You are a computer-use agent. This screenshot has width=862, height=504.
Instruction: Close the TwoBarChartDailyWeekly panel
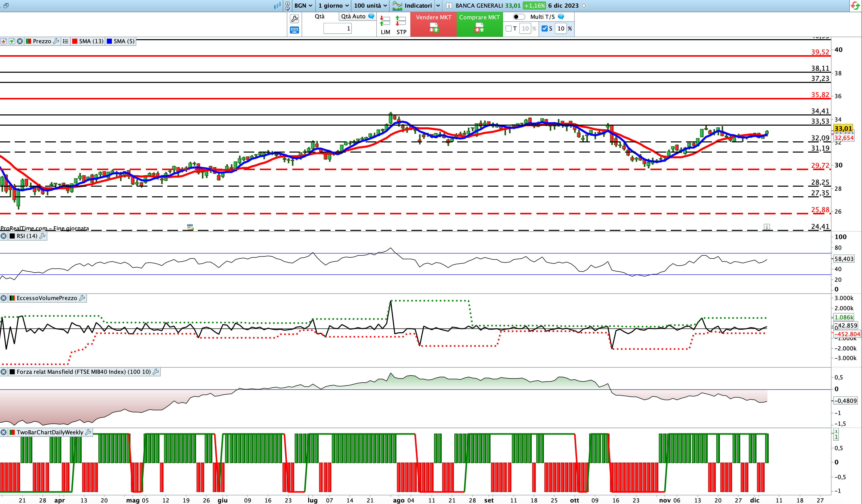[3, 432]
